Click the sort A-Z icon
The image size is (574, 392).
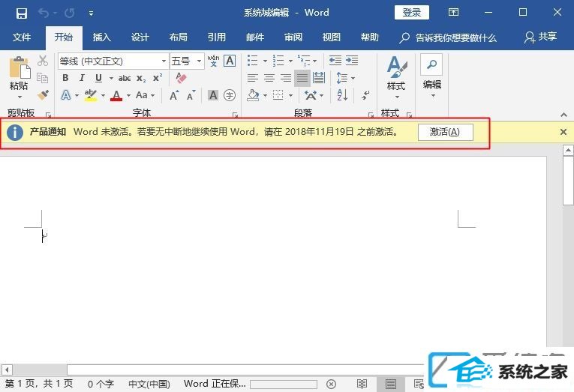(342, 95)
